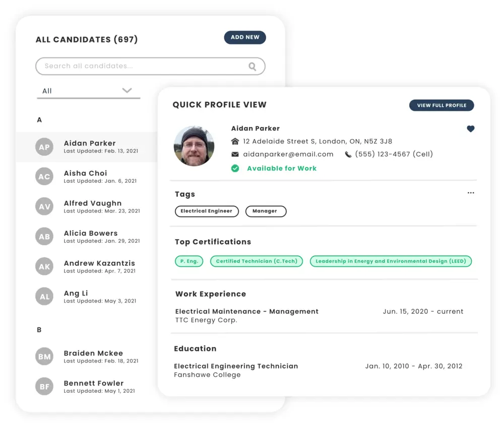Click the home address icon

point(235,141)
